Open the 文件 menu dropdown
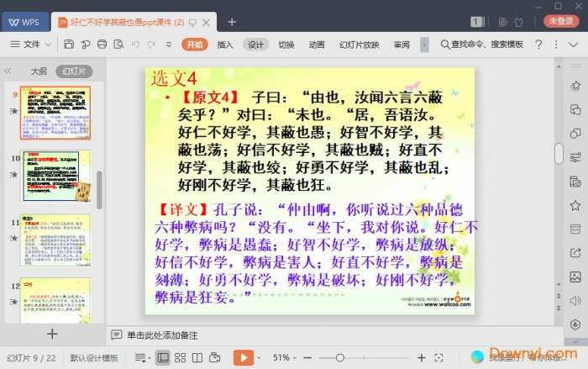 [32, 45]
